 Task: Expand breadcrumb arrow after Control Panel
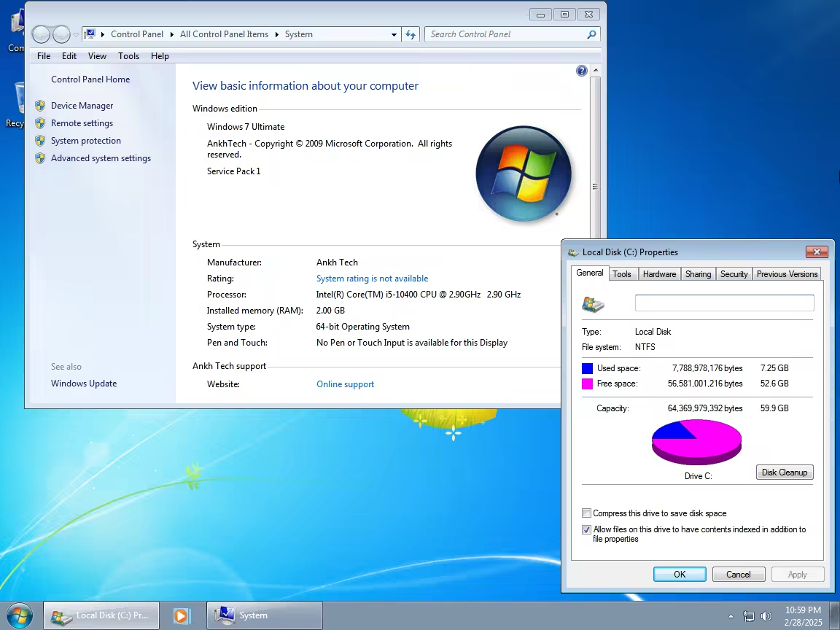[x=172, y=34]
